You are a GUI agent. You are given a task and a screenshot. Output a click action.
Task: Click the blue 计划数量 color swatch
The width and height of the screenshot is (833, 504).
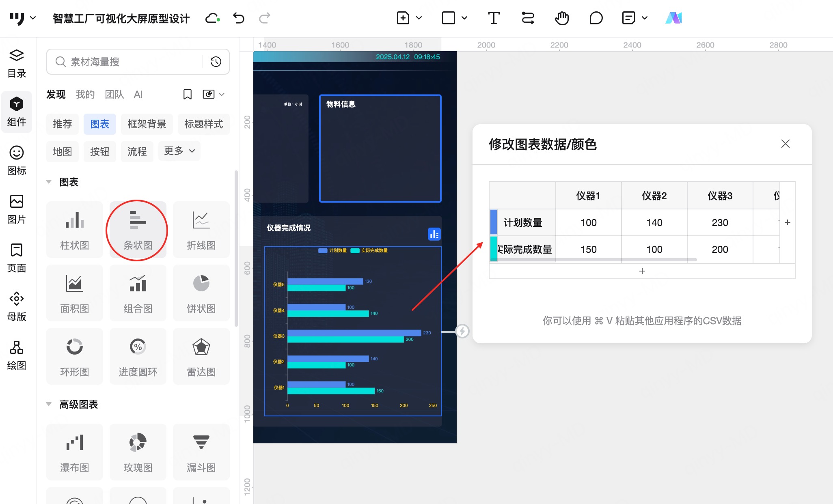tap(494, 222)
